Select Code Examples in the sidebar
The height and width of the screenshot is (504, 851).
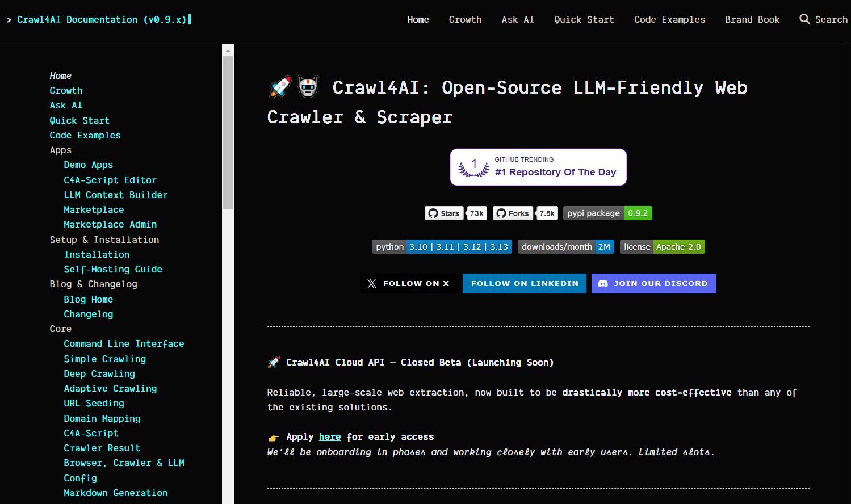pos(85,135)
